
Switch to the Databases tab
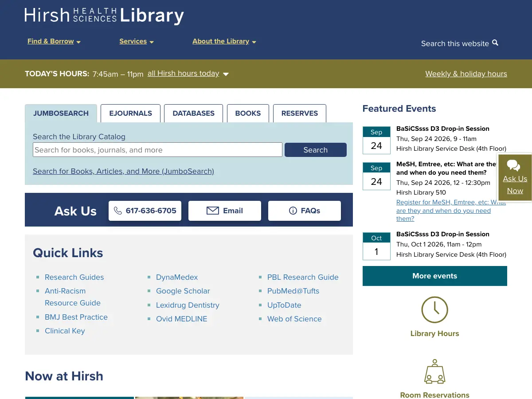(x=194, y=113)
